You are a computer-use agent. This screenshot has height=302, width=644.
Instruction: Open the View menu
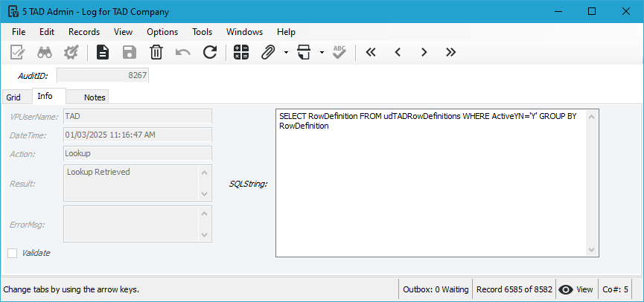click(123, 32)
